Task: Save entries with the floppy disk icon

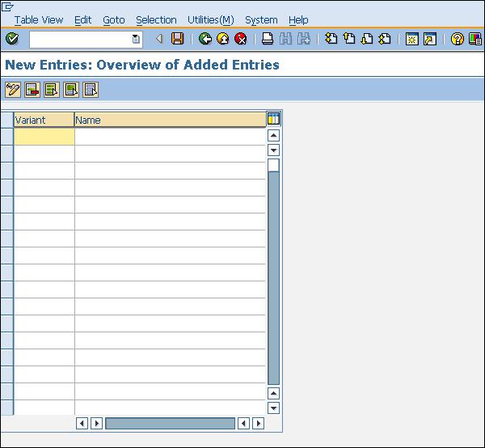Action: click(177, 39)
